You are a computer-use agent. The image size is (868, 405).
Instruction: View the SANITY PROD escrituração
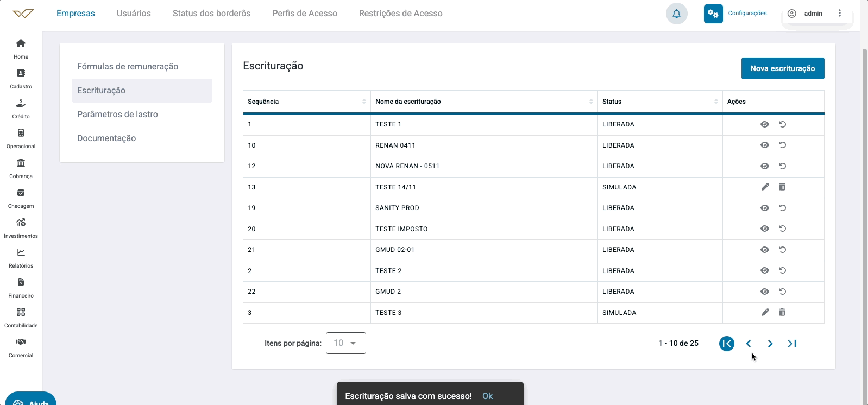(x=765, y=208)
